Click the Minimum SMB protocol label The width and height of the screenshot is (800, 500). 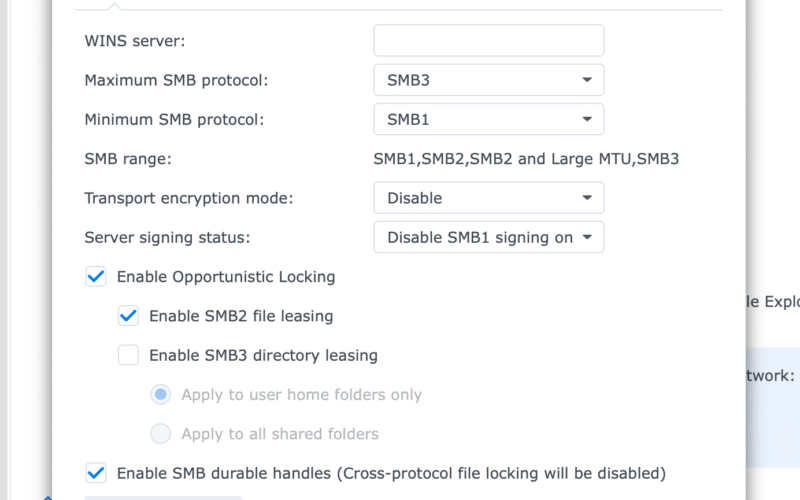174,119
